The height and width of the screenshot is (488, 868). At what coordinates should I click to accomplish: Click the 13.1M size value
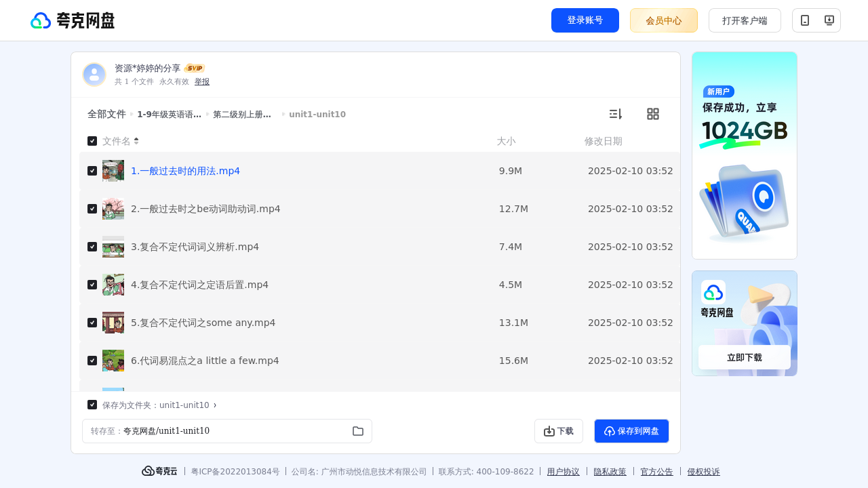tap(513, 323)
